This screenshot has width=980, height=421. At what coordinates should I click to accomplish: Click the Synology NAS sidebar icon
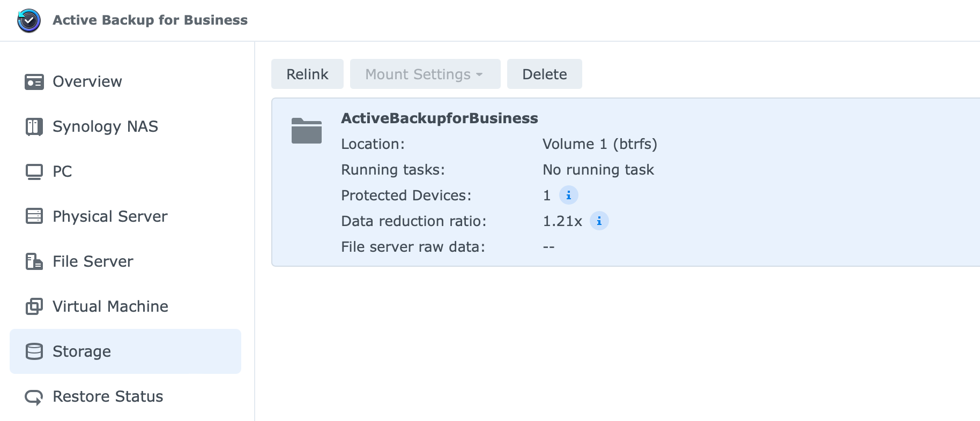[x=34, y=127]
